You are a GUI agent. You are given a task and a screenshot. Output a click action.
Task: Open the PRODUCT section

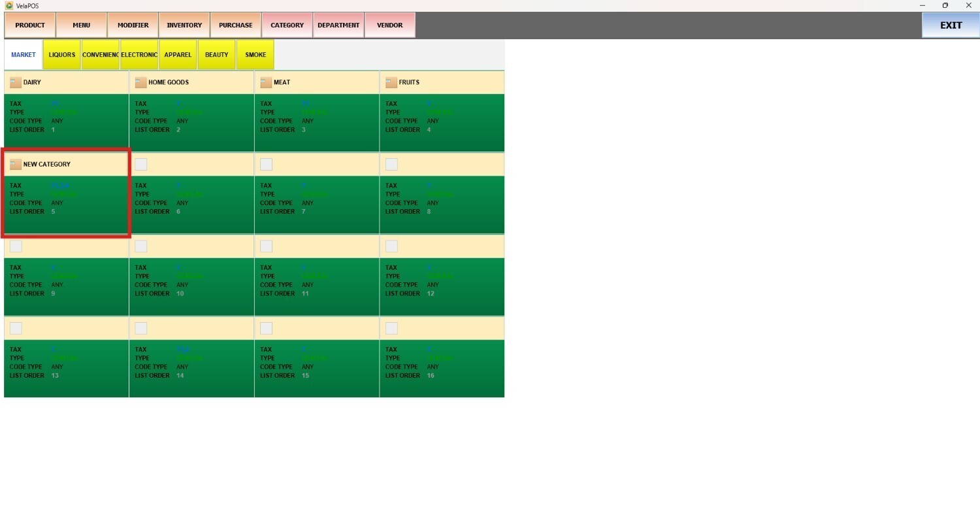coord(30,25)
